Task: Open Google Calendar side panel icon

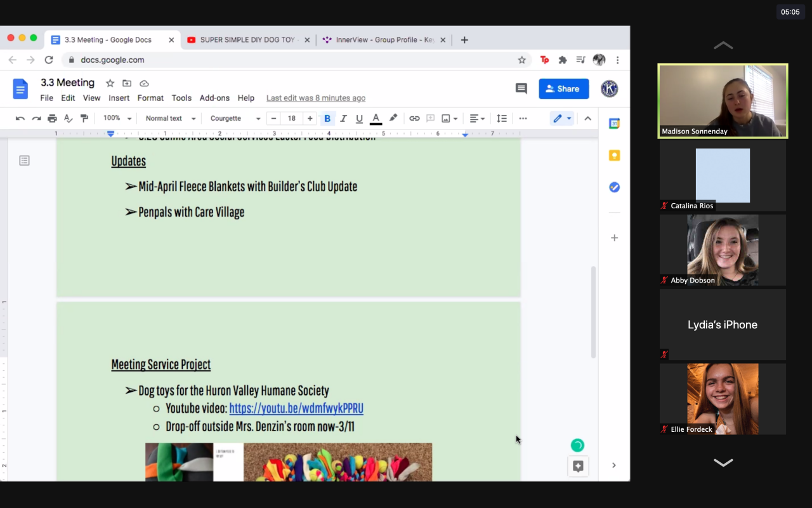Action: click(614, 124)
